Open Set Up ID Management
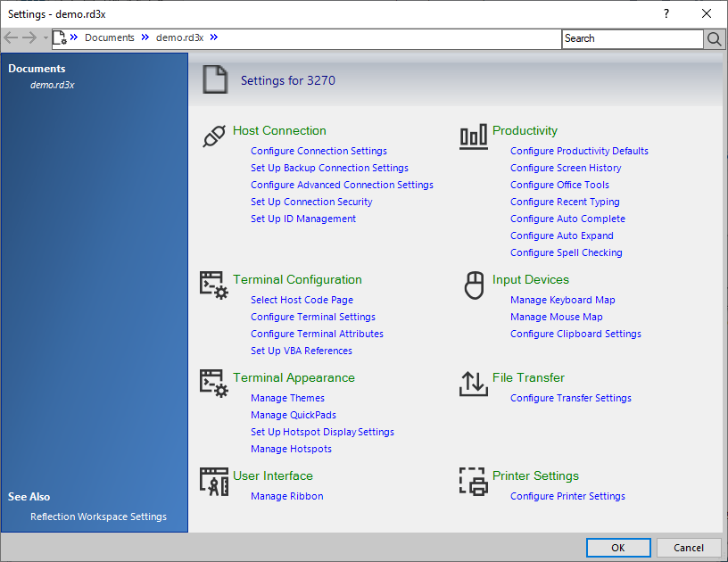The width and height of the screenshot is (728, 562). [303, 219]
